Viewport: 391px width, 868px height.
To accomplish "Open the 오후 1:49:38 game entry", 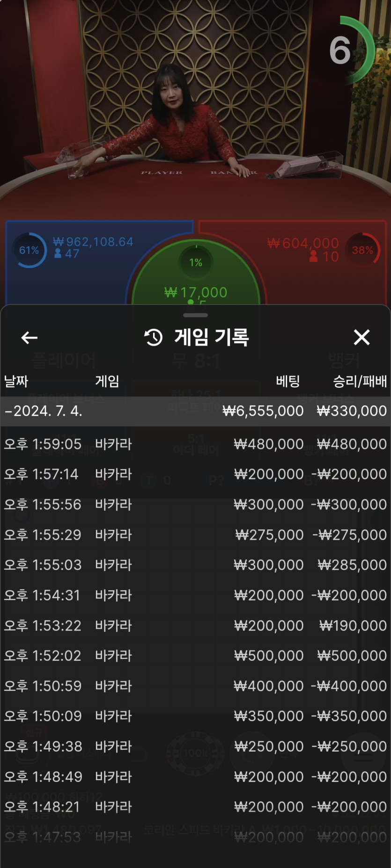I will point(195,746).
